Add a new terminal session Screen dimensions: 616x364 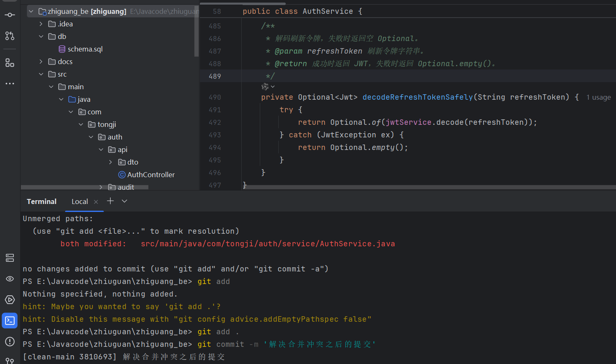click(110, 201)
